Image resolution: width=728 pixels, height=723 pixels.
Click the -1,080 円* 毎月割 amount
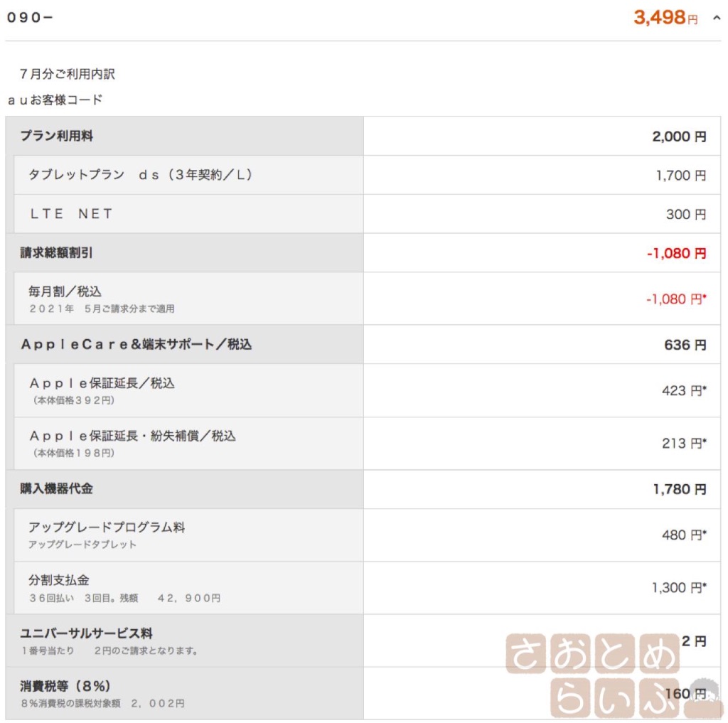pos(677,299)
